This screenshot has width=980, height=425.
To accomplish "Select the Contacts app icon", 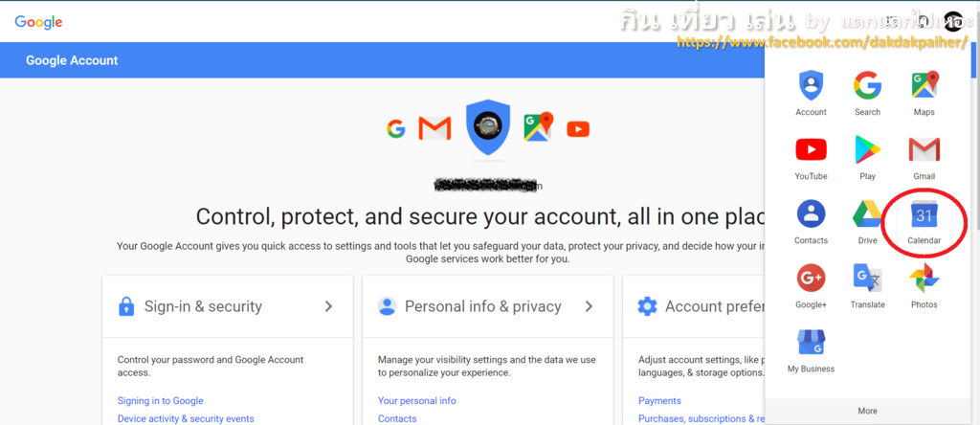I will 811,222.
